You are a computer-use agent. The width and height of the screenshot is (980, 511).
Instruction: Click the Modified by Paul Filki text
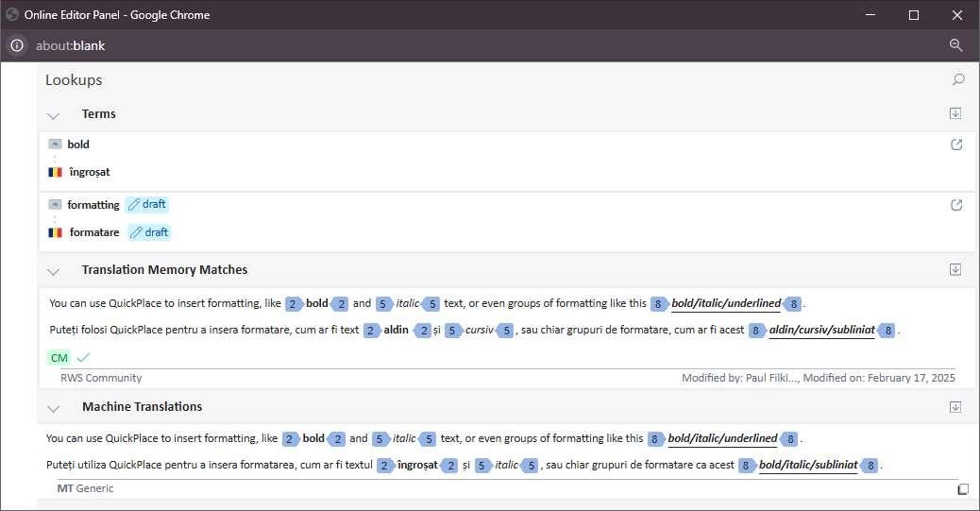point(740,378)
